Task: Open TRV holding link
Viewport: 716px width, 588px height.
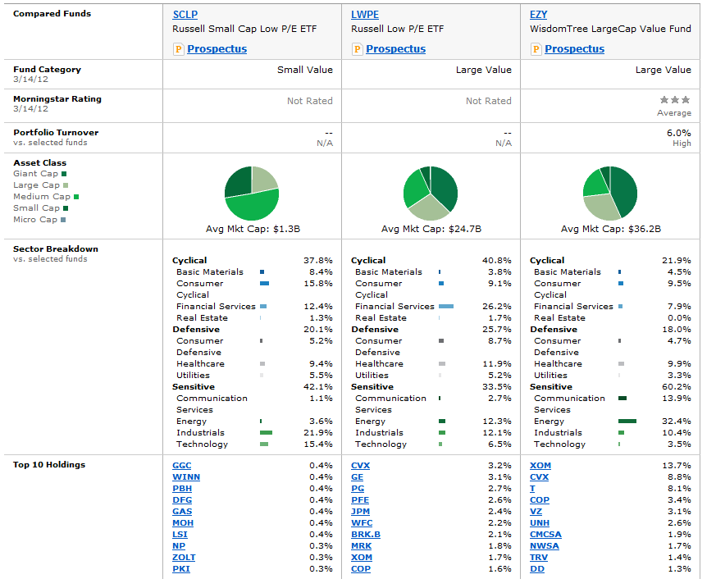Action: pyautogui.click(x=539, y=558)
